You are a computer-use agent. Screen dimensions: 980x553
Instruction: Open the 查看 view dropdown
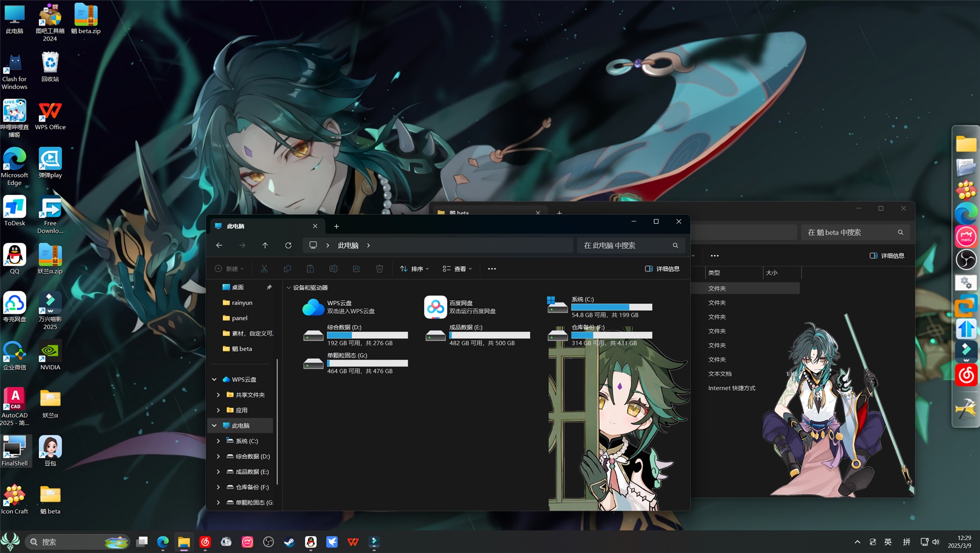[457, 269]
